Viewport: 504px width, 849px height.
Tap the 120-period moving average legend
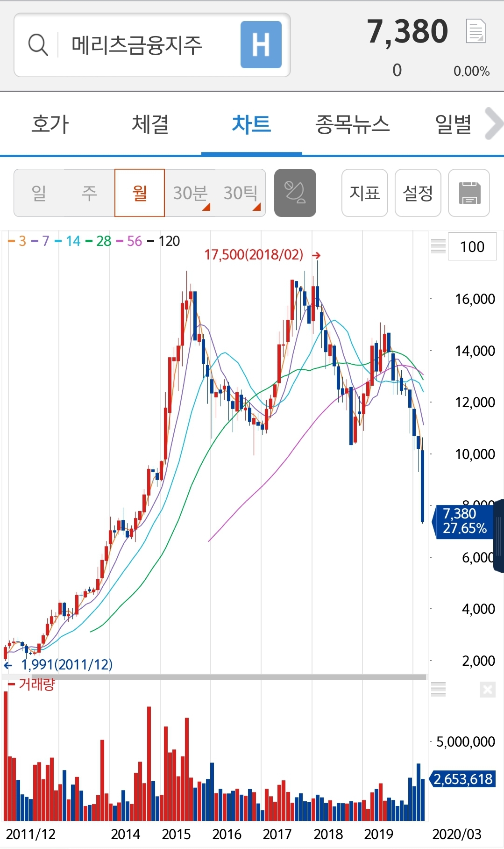163,241
